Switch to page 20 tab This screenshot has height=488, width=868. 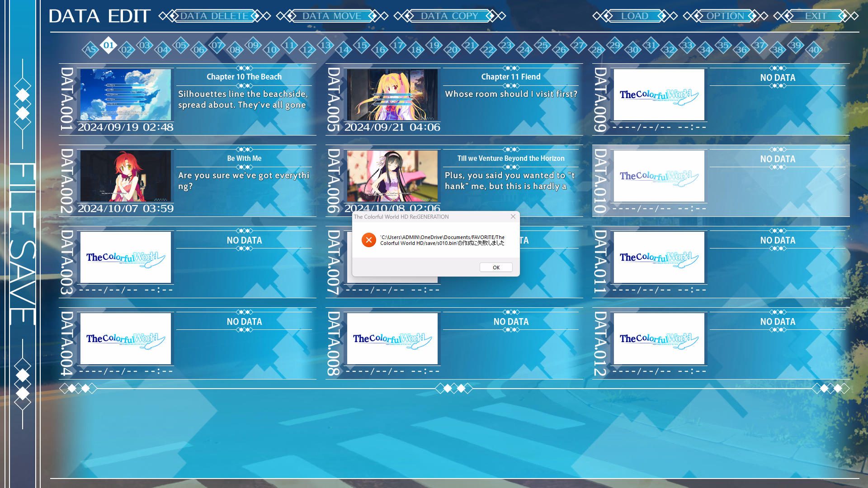click(452, 50)
